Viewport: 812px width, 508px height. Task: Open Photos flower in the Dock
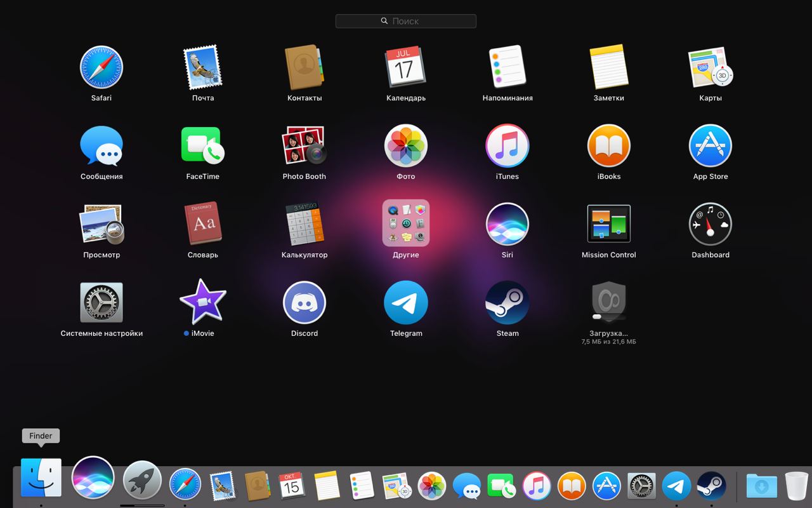[x=433, y=486]
